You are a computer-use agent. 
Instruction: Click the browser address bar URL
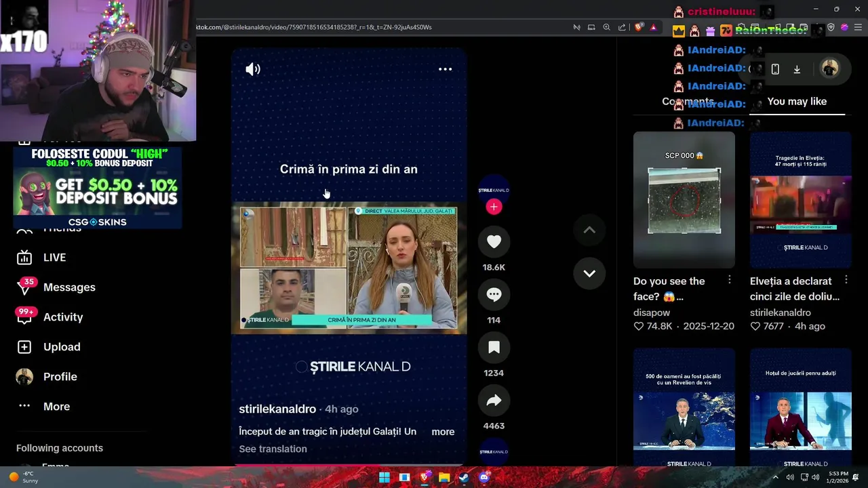[x=314, y=27]
